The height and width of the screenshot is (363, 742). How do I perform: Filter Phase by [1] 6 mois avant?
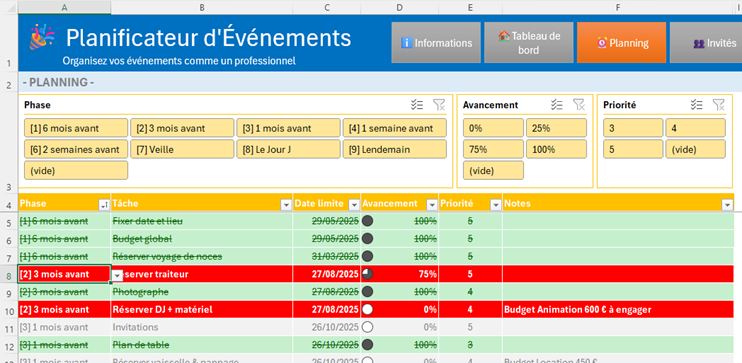(76, 128)
